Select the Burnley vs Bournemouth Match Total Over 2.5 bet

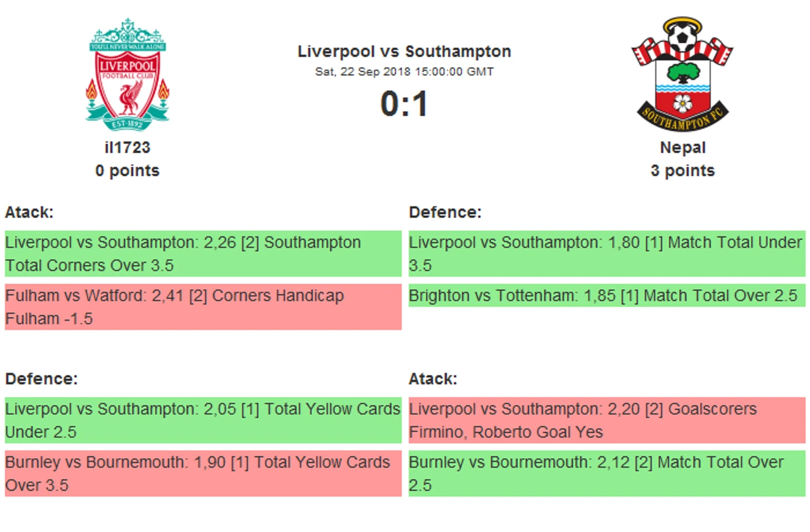[x=607, y=473]
